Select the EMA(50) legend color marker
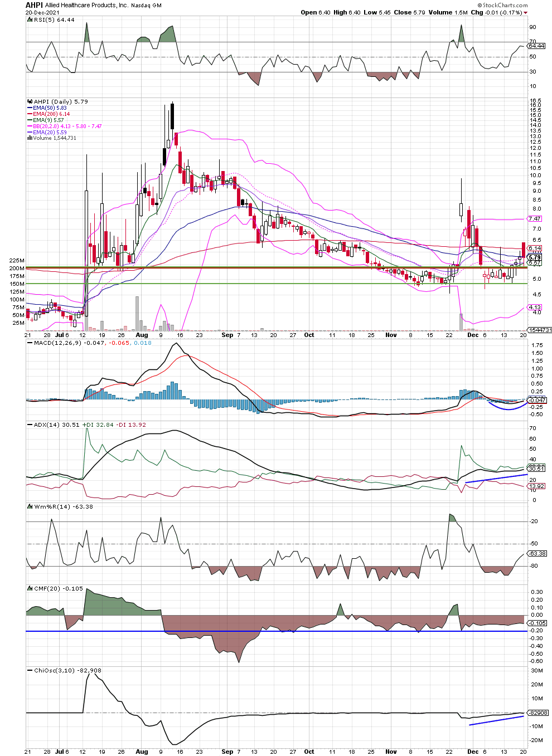The height and width of the screenshot is (756, 552). point(30,108)
